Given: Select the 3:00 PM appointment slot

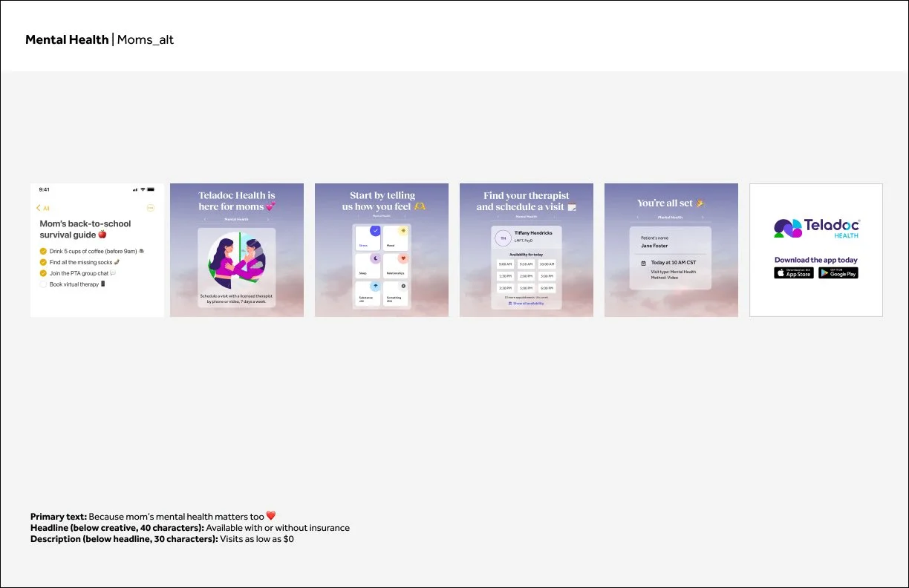Looking at the screenshot, I should (x=547, y=276).
